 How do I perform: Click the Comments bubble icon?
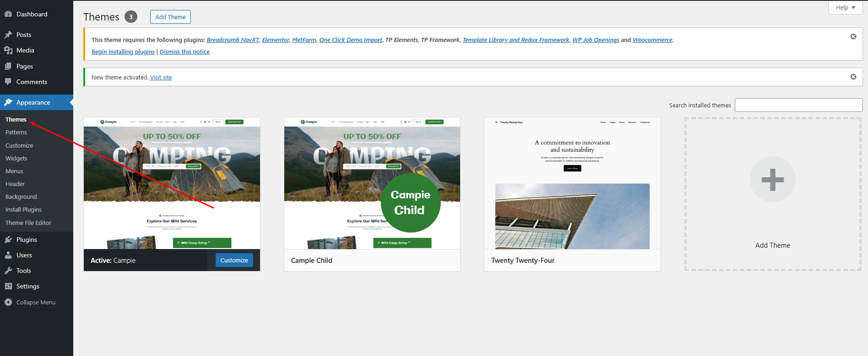tap(8, 82)
